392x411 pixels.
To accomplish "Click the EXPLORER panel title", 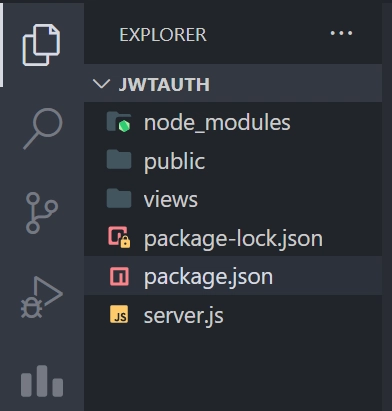I will pos(163,35).
